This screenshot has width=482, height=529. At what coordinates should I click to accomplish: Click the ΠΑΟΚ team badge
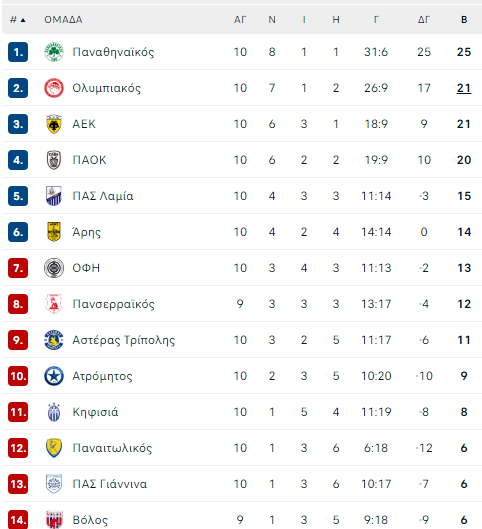click(54, 160)
